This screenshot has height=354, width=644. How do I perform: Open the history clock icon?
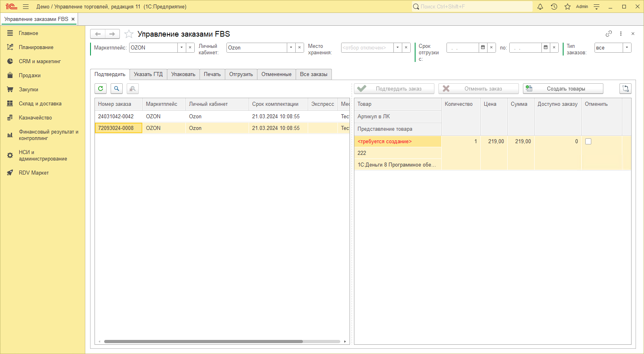tap(554, 6)
